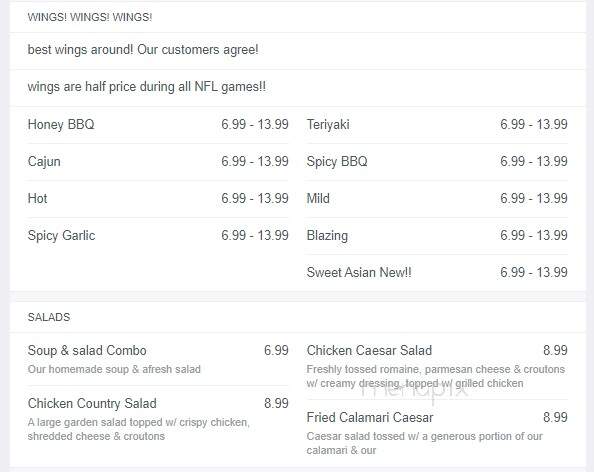
Task: Click the SALADS section header
Action: tap(49, 317)
